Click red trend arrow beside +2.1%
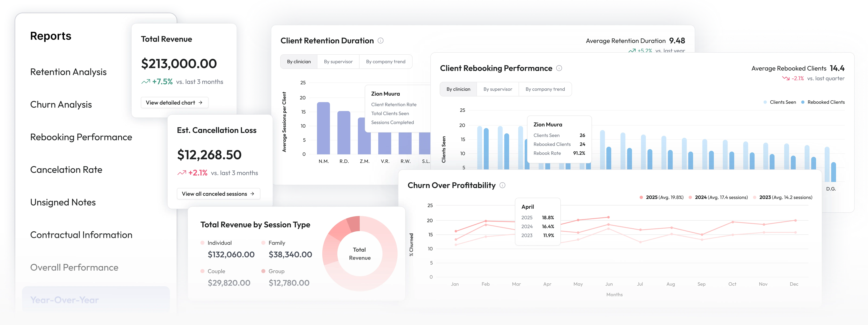 tap(182, 173)
